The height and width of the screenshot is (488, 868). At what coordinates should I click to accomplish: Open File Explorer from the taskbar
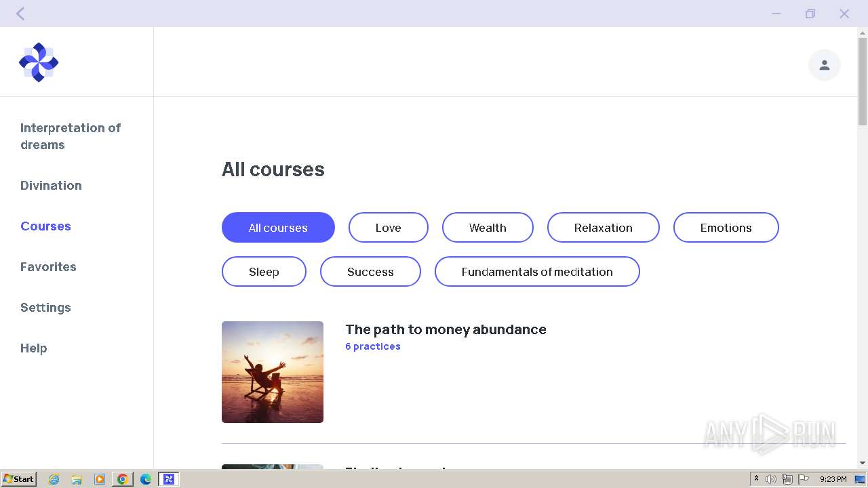click(77, 479)
